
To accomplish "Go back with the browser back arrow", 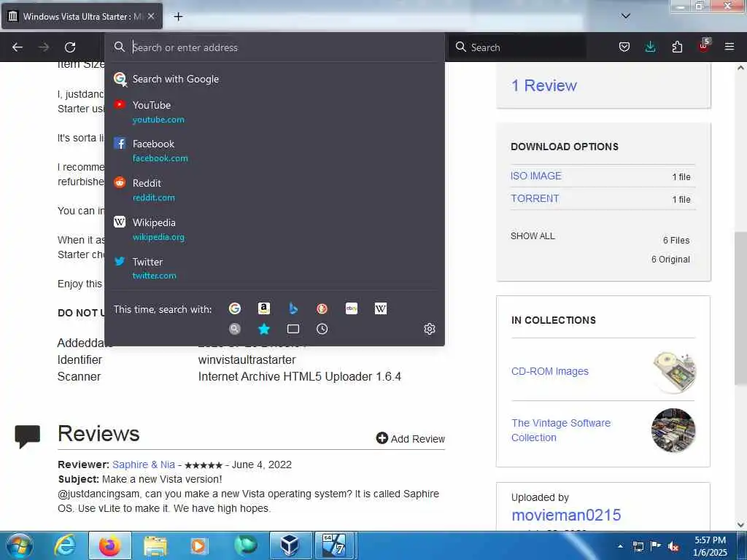I will click(18, 47).
